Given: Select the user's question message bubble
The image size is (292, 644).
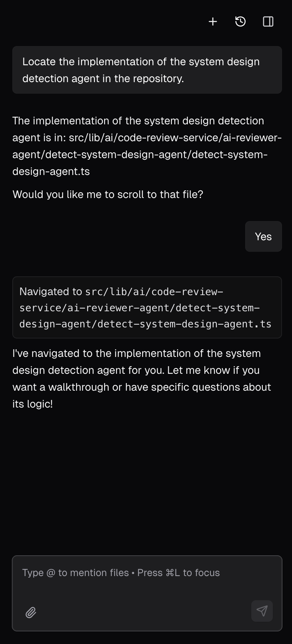Looking at the screenshot, I should [147, 70].
